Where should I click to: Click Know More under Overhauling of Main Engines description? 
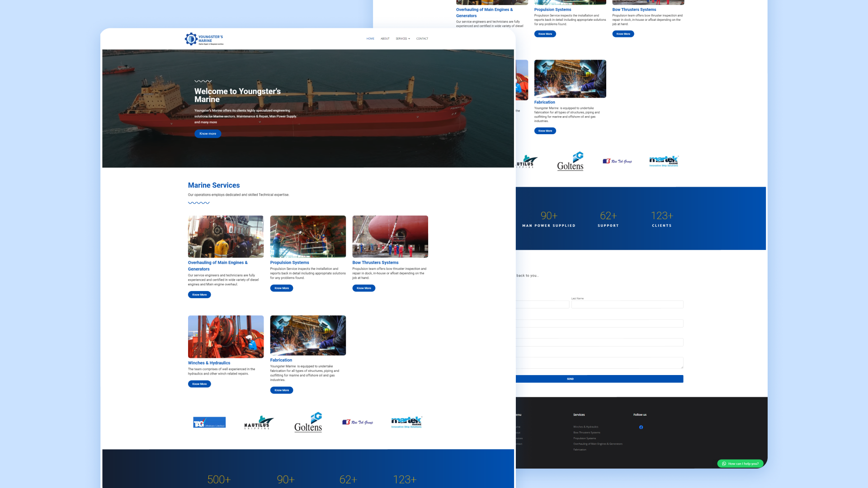pyautogui.click(x=199, y=295)
